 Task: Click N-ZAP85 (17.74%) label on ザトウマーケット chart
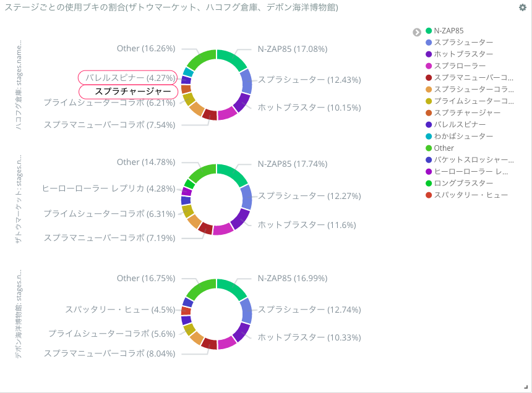tap(293, 164)
